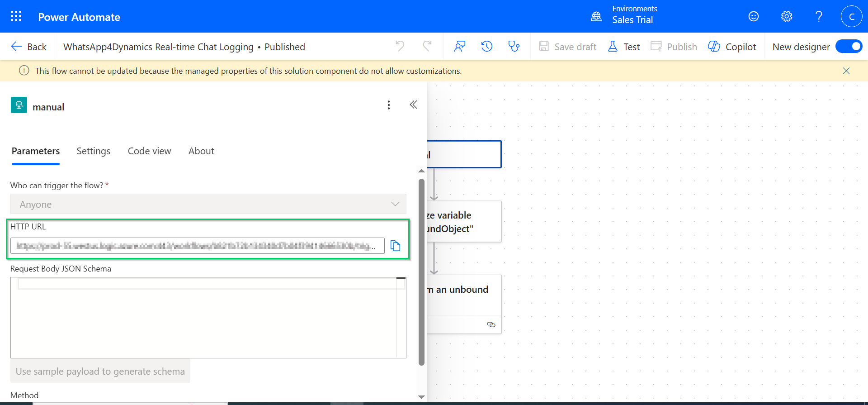Open the version history clock icon
The height and width of the screenshot is (405, 868).
point(486,47)
